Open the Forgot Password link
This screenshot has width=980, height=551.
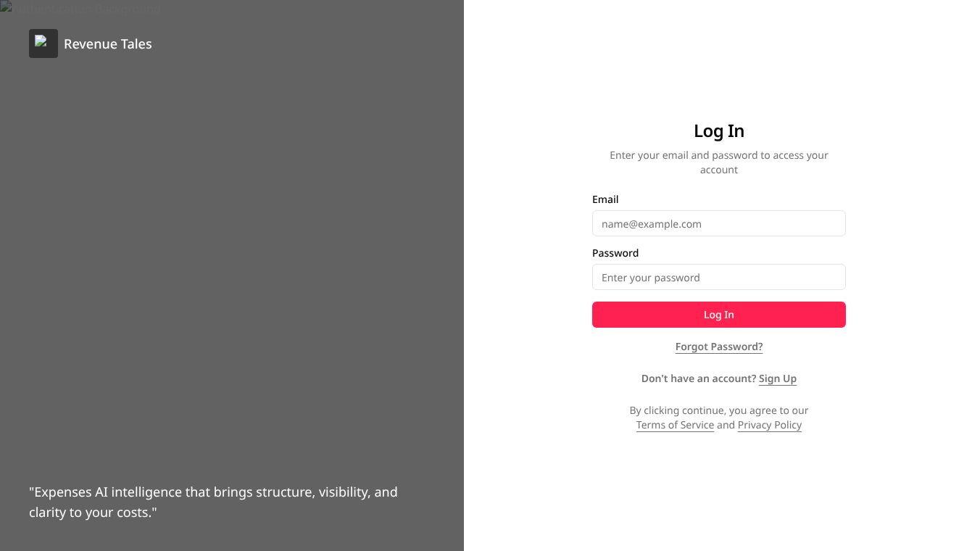click(x=718, y=347)
